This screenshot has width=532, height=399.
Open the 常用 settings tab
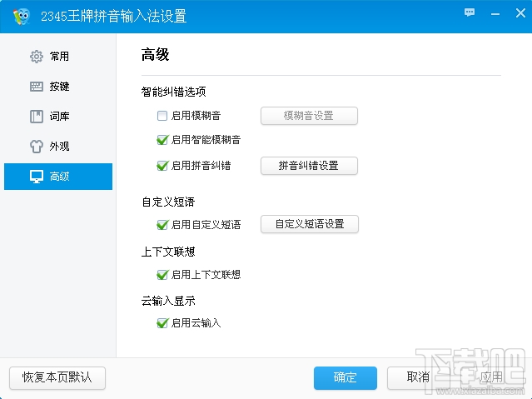58,57
